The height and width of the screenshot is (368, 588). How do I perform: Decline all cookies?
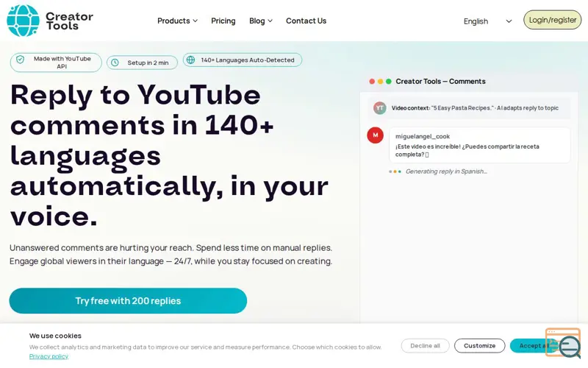425,346
